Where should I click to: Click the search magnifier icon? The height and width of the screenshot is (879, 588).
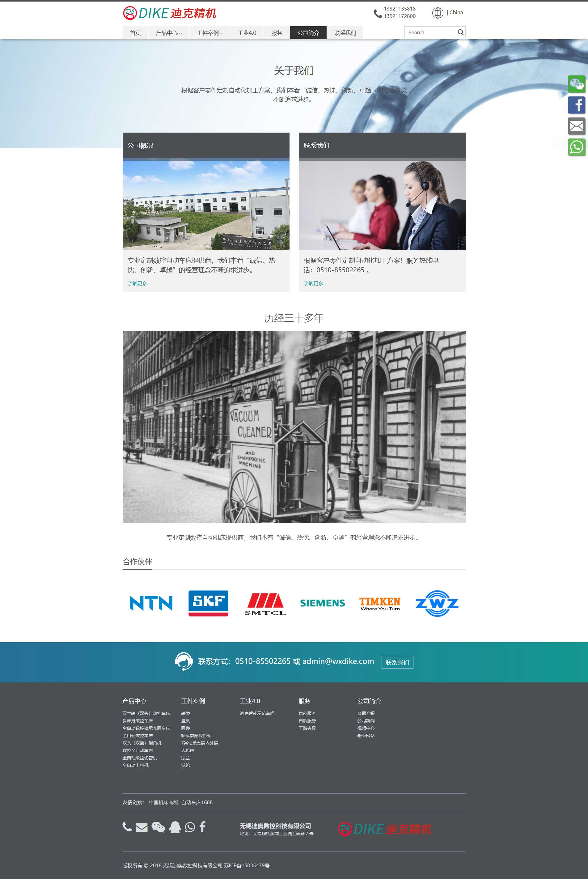[460, 32]
